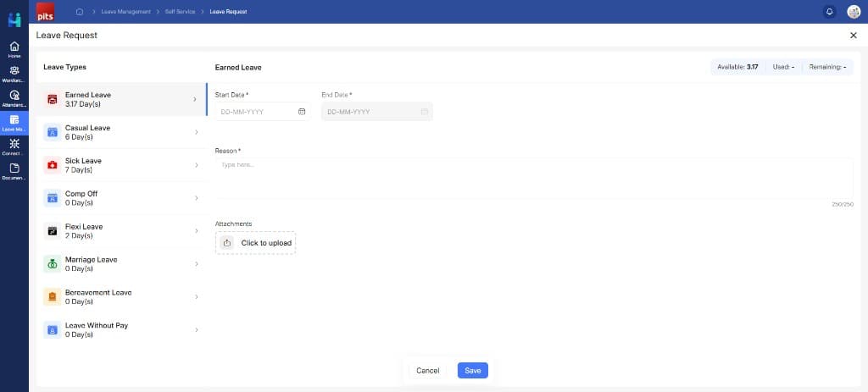Open the notifications bell
868x392 pixels.
coord(829,12)
